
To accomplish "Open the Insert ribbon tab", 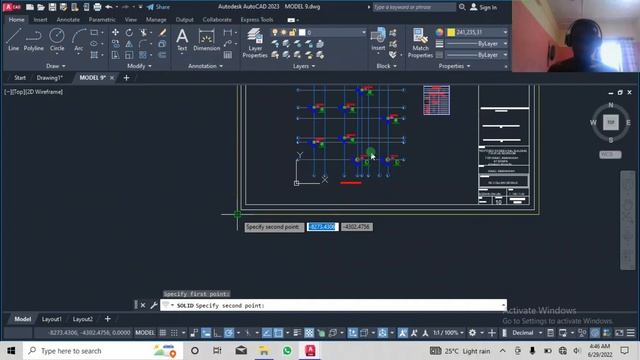I will (40, 20).
